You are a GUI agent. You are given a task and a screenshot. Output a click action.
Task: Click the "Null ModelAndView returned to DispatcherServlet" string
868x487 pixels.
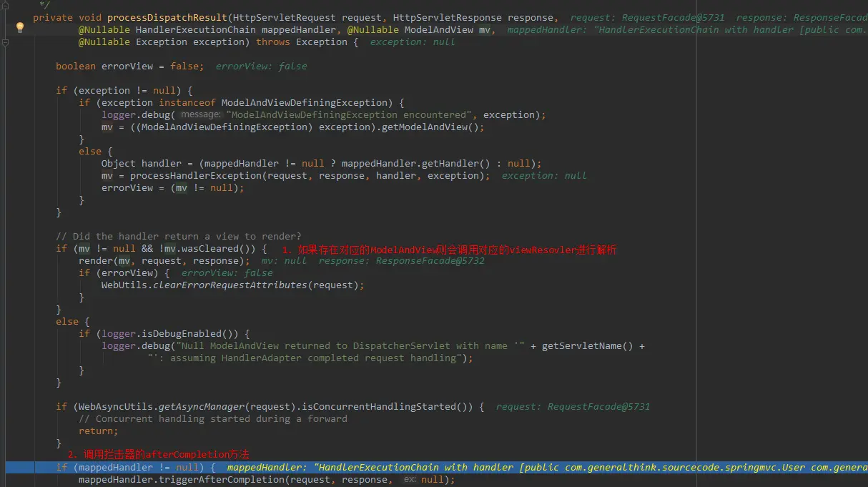click(350, 345)
